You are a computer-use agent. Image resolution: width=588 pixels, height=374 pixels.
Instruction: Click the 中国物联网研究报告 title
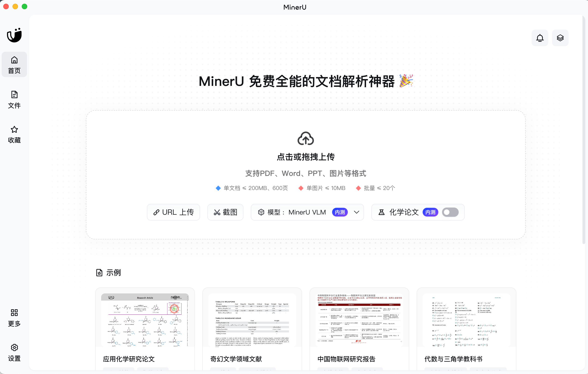346,359
